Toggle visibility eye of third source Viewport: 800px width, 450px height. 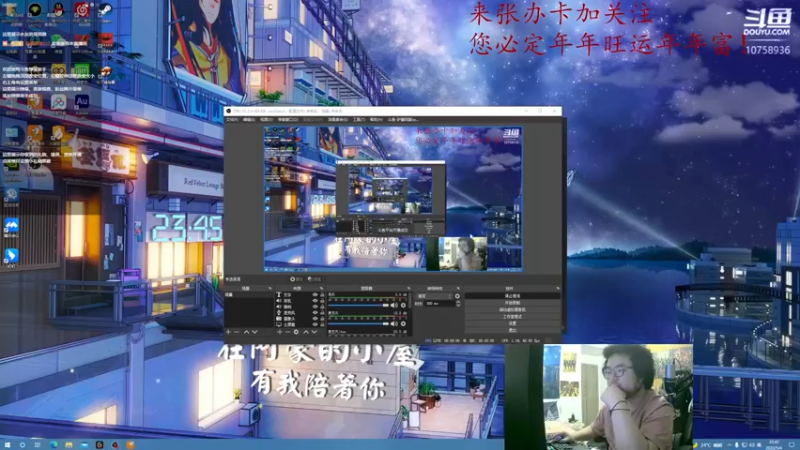[315, 307]
